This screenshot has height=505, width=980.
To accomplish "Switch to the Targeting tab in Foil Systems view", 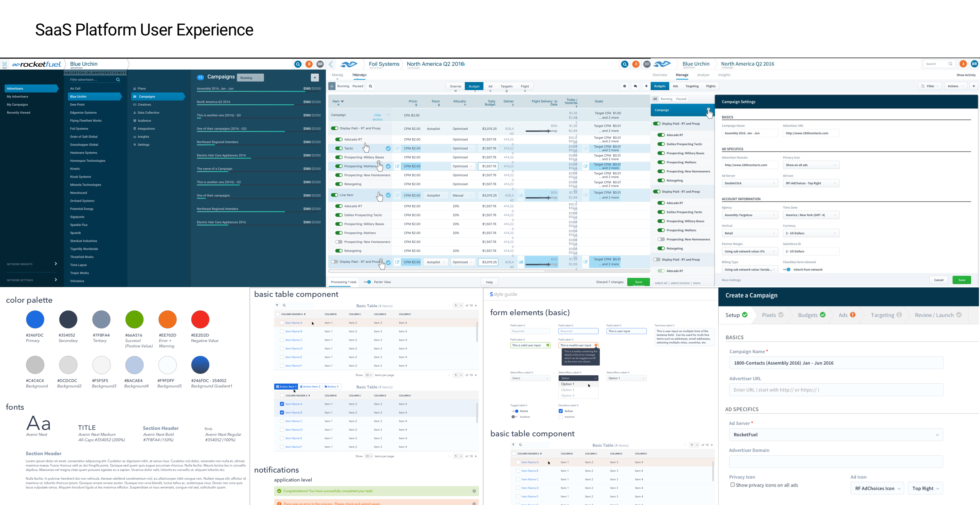I will (507, 87).
